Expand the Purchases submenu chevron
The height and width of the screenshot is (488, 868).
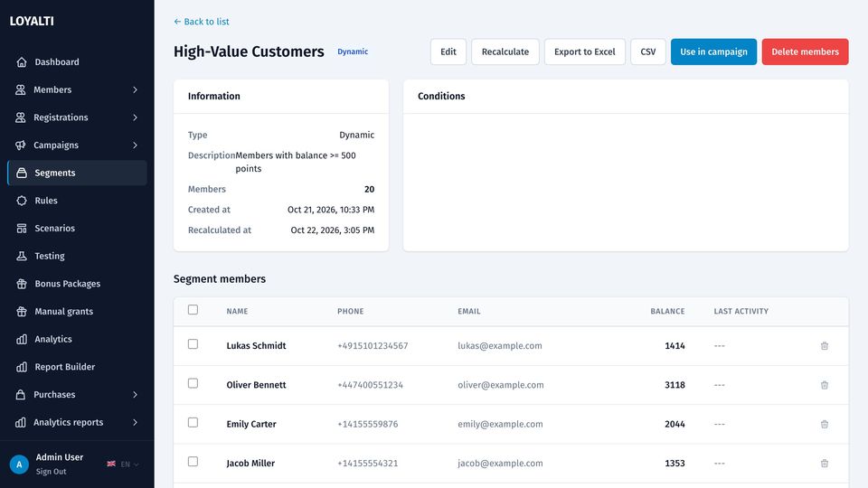tap(135, 395)
